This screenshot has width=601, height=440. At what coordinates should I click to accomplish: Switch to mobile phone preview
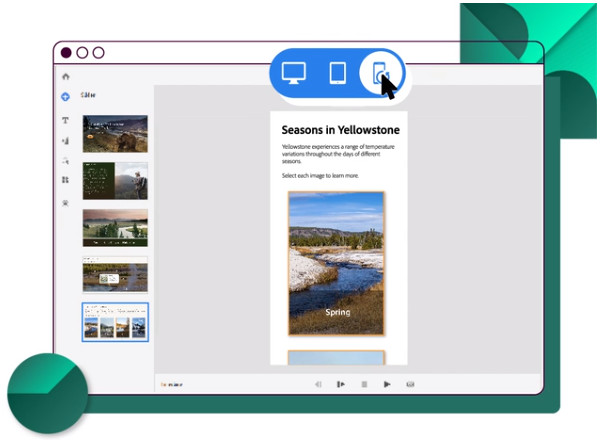[x=381, y=73]
